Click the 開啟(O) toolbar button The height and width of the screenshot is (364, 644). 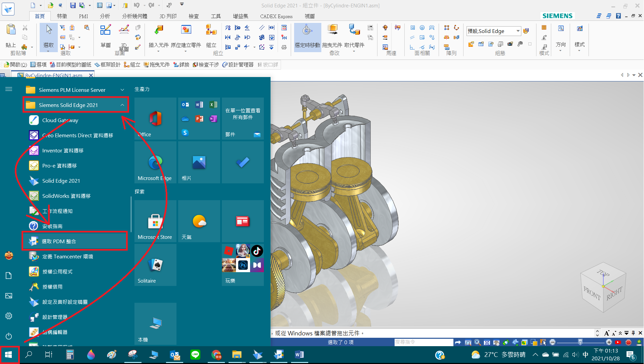(x=15, y=65)
